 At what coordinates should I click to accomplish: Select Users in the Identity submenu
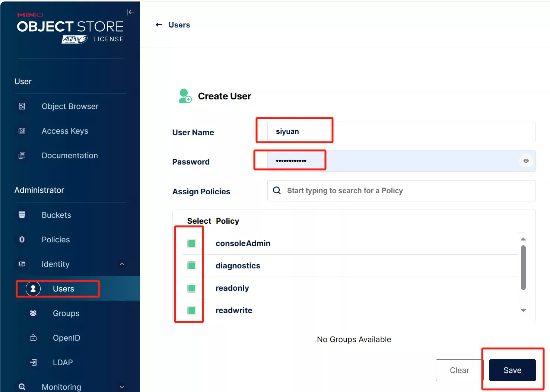(63, 289)
